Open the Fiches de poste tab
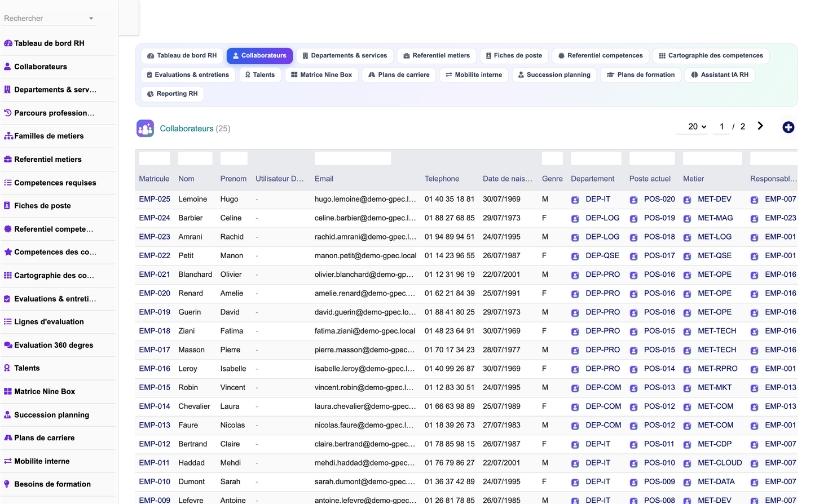815x504 pixels. (514, 56)
